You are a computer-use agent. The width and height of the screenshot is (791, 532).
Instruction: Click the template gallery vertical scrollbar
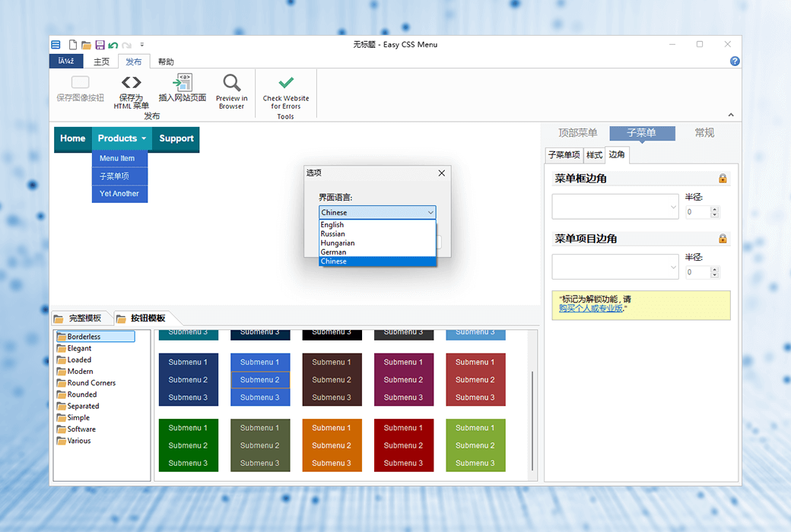pyautogui.click(x=532, y=422)
